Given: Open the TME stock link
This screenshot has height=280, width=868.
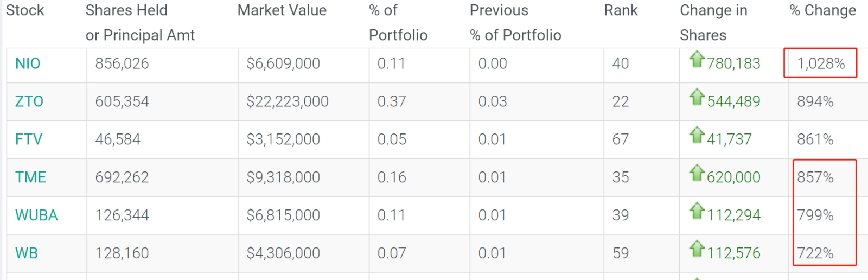Looking at the screenshot, I should [x=31, y=177].
